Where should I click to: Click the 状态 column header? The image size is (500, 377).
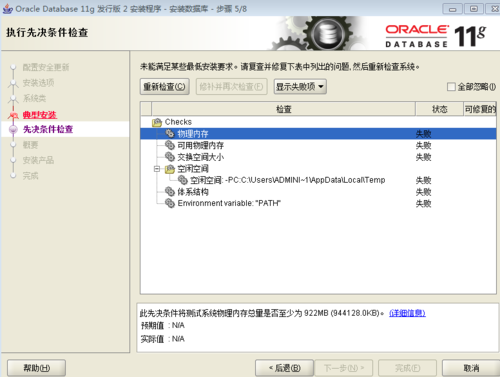(x=439, y=109)
